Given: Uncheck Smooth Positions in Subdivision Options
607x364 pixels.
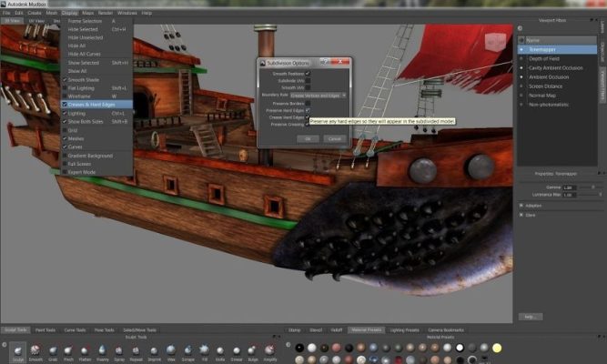Looking at the screenshot, I should point(309,73).
